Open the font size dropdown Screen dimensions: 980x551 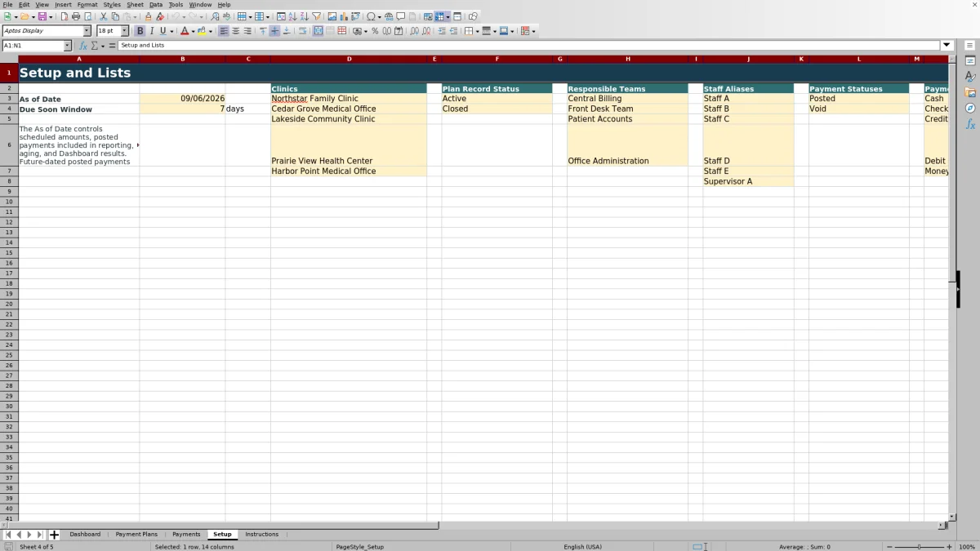coord(125,31)
